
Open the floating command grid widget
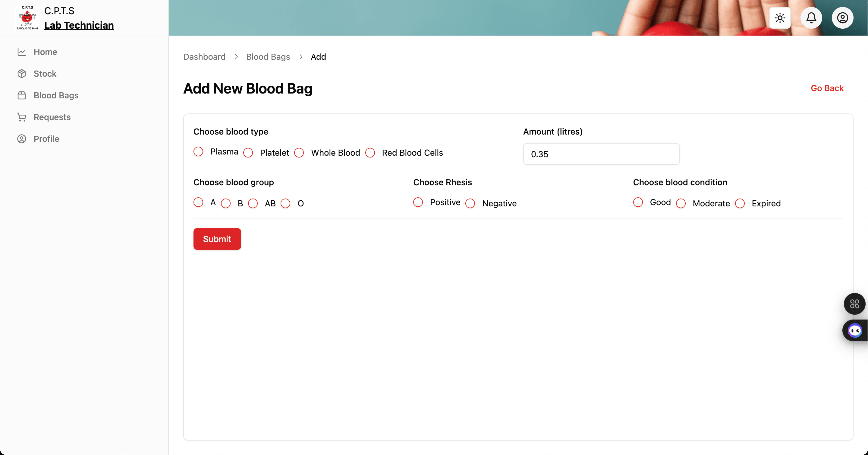click(854, 304)
